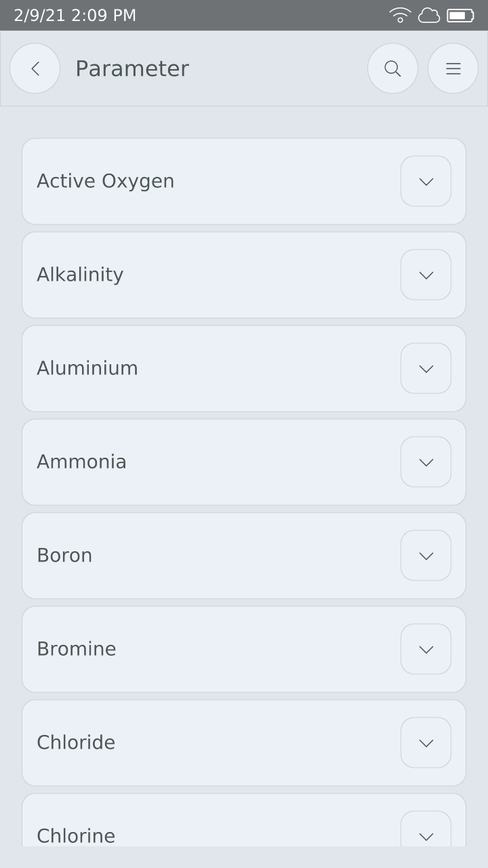
Task: Expand the Boron chevron
Action: tap(426, 555)
